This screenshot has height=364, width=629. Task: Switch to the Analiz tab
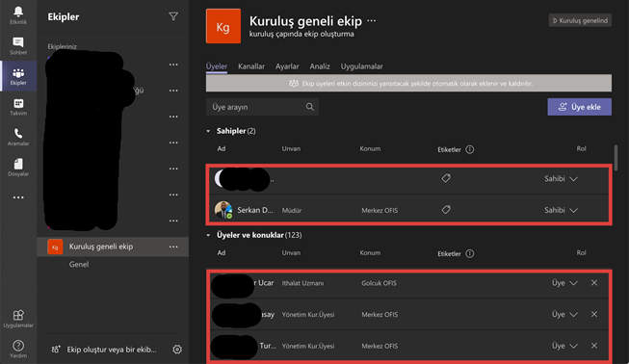click(x=320, y=66)
